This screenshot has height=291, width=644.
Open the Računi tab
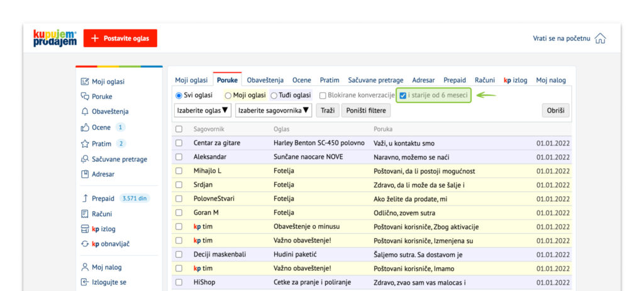click(485, 80)
